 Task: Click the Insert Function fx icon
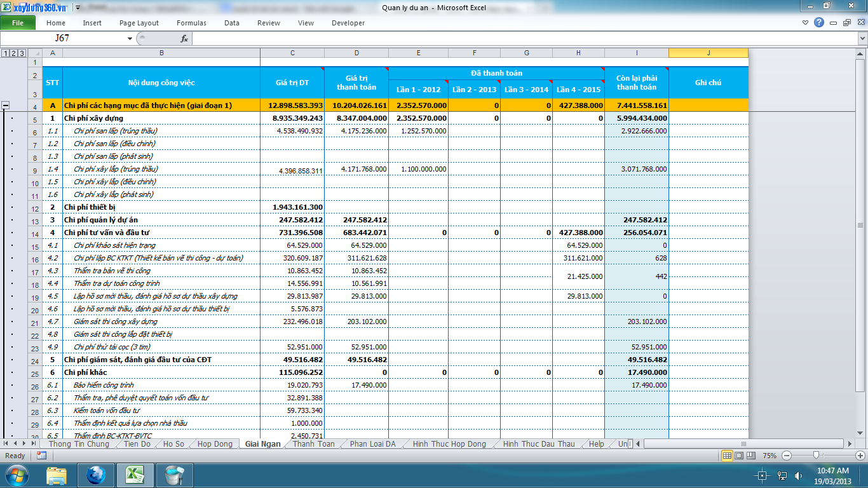[184, 39]
